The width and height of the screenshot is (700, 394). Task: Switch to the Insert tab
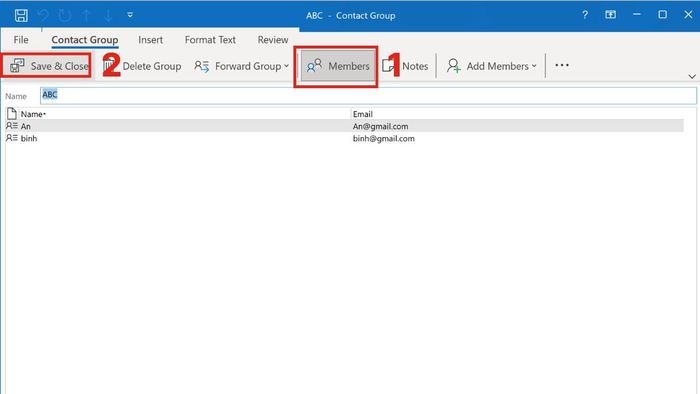pyautogui.click(x=150, y=40)
